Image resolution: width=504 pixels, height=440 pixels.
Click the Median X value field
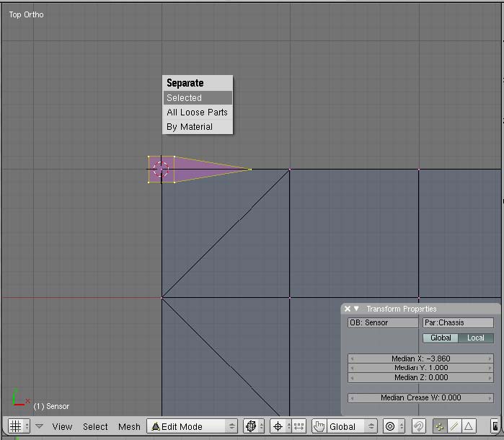pos(420,358)
